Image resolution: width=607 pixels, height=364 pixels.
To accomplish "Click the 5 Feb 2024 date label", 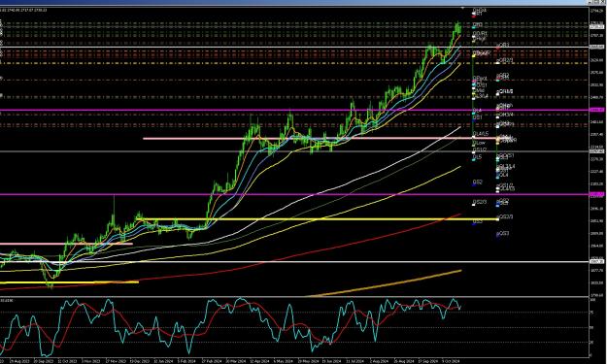I will 186,361.
